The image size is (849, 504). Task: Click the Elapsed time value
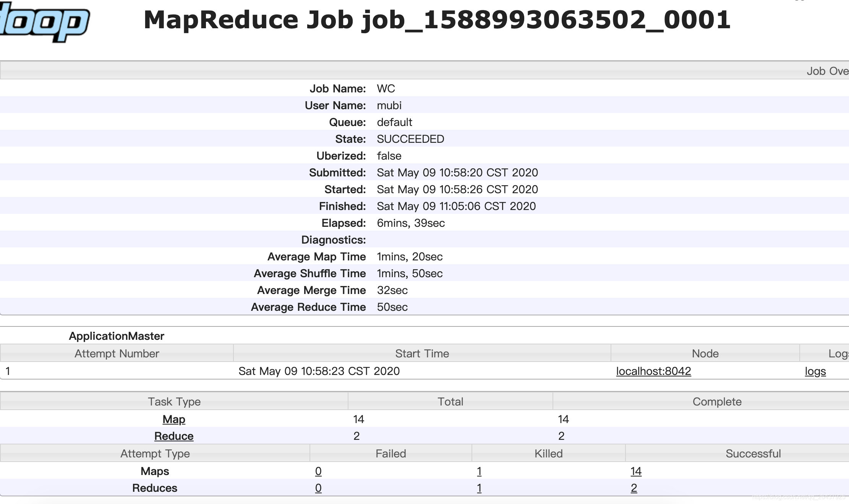point(411,223)
